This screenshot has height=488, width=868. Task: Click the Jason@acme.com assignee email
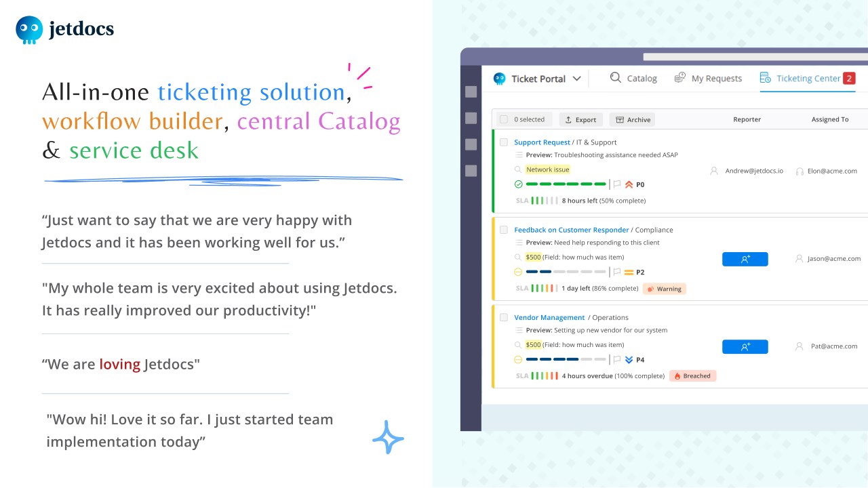(x=834, y=258)
